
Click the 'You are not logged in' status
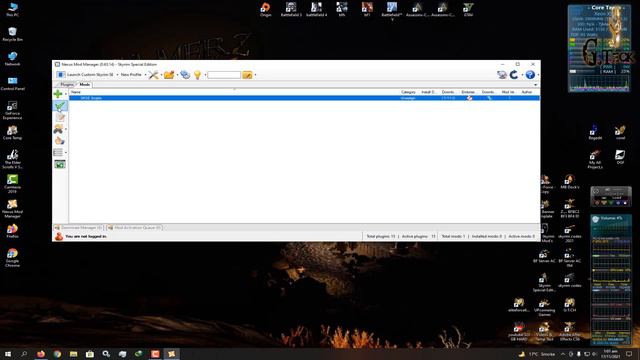pyautogui.click(x=86, y=236)
